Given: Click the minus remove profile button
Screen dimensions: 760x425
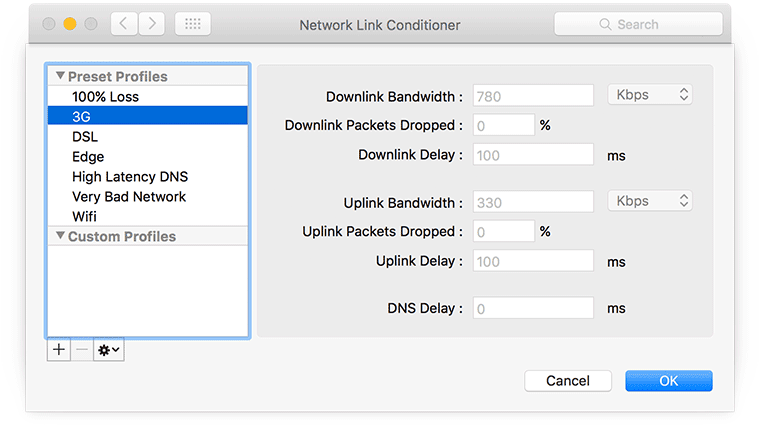Looking at the screenshot, I should (82, 350).
